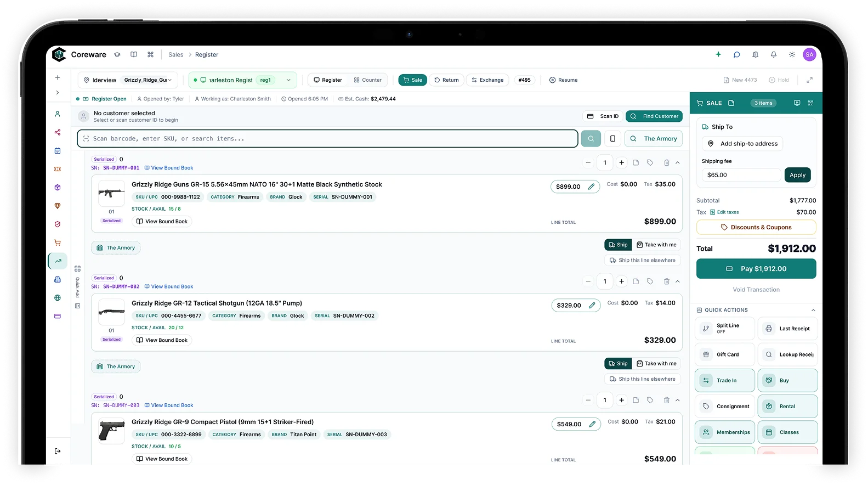
Task: Click the sidebar logout icon
Action: click(x=58, y=451)
